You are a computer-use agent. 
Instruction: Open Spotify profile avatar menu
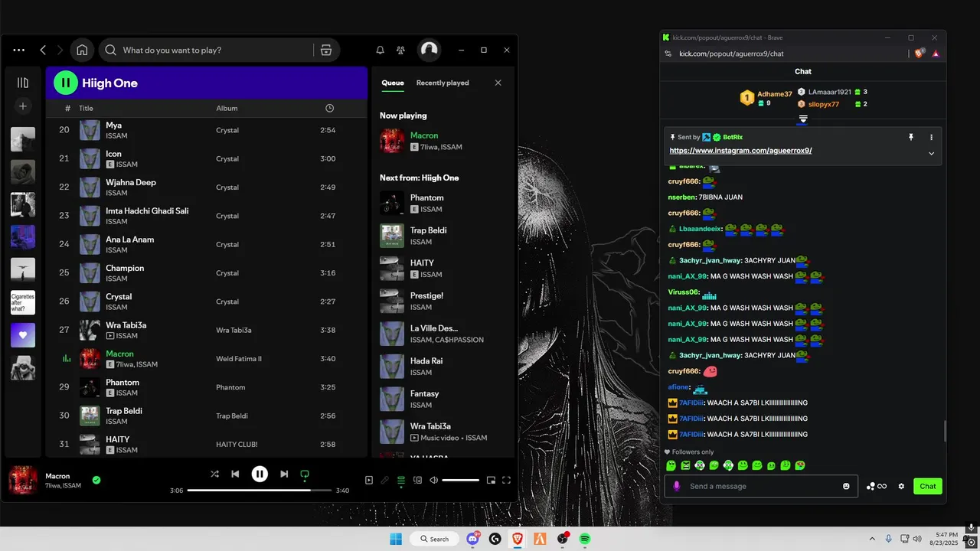(x=429, y=50)
